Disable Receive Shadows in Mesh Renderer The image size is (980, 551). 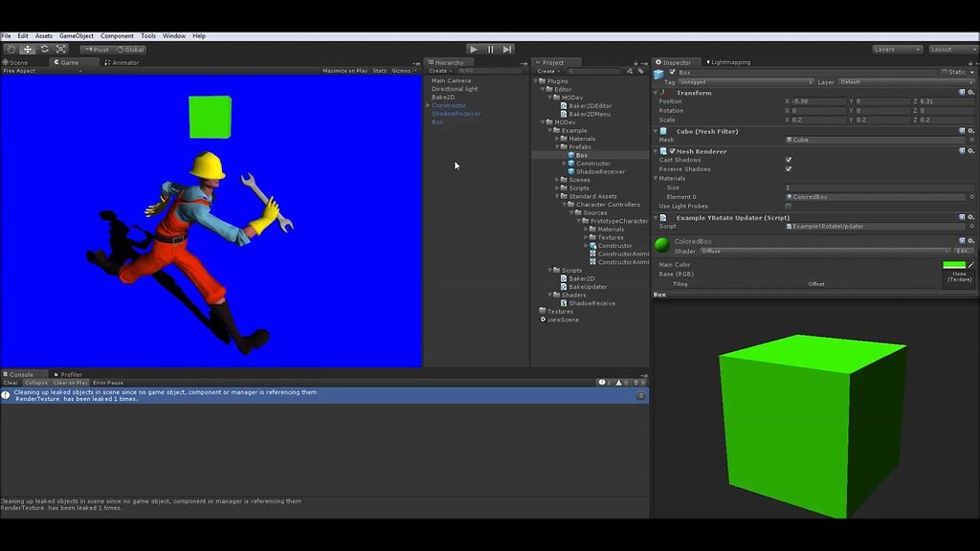[x=788, y=168]
